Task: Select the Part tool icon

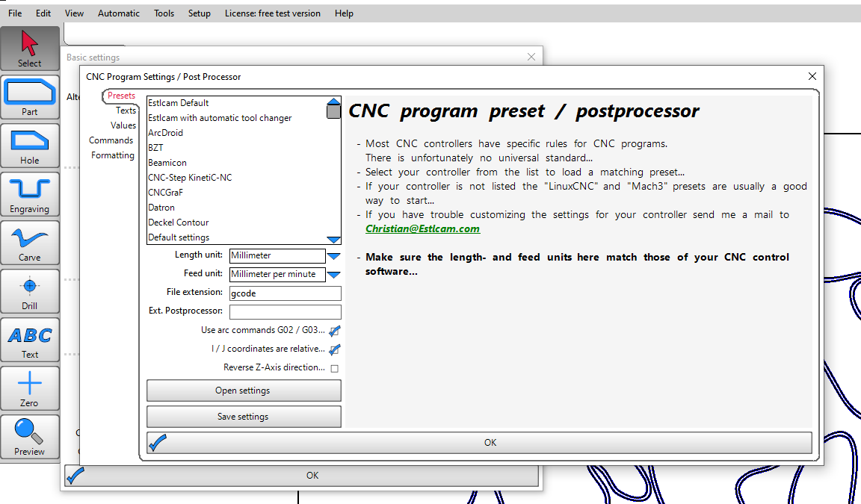Action: point(30,97)
